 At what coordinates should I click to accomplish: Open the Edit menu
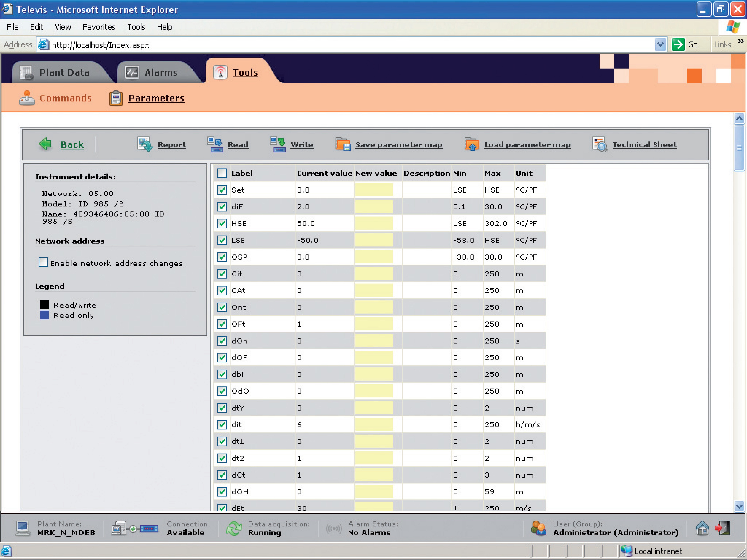coord(36,27)
